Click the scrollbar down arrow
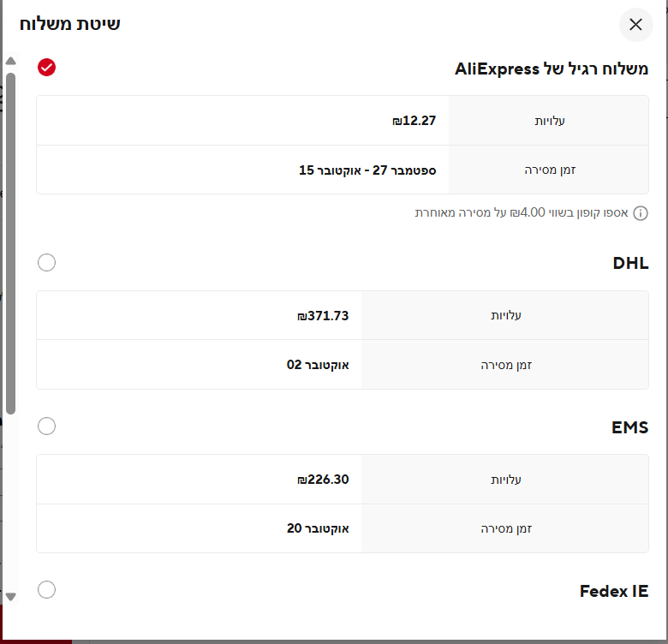Image resolution: width=668 pixels, height=644 pixels. 10,596
